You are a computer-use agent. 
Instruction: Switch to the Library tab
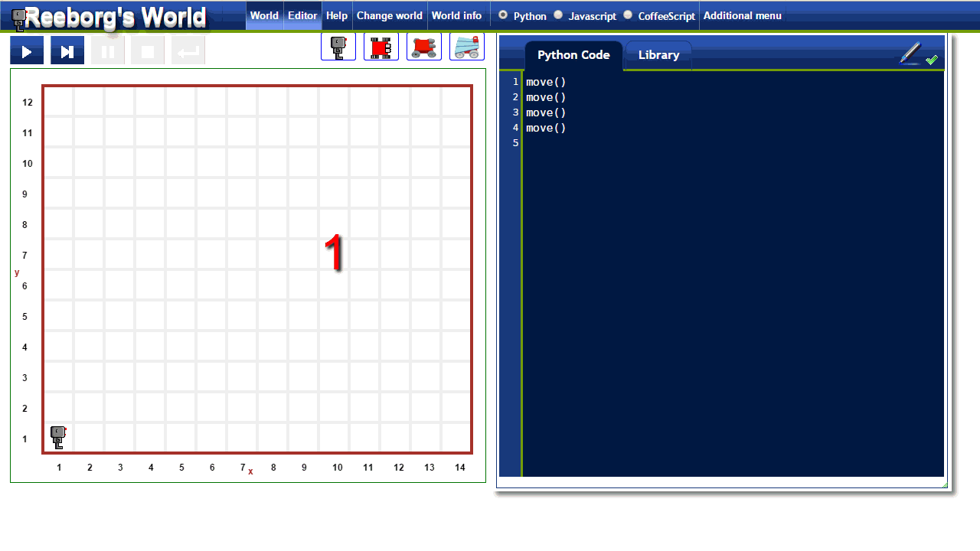659,55
